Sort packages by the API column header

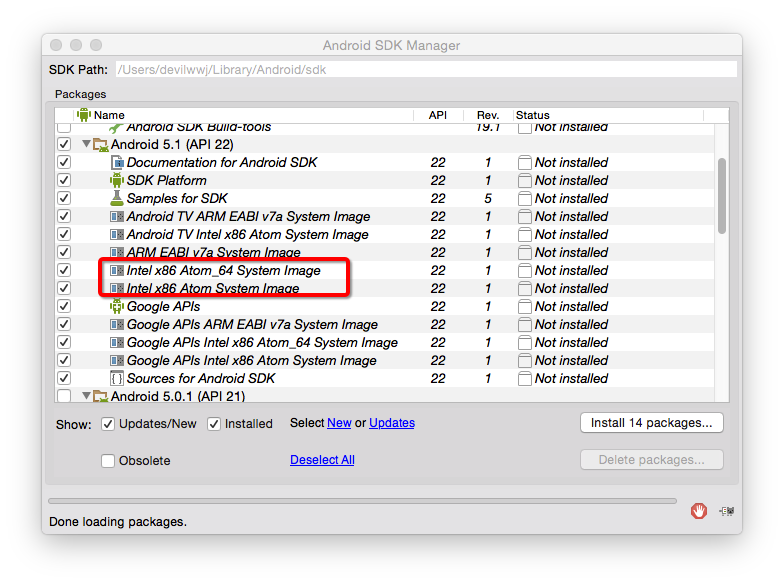point(437,115)
